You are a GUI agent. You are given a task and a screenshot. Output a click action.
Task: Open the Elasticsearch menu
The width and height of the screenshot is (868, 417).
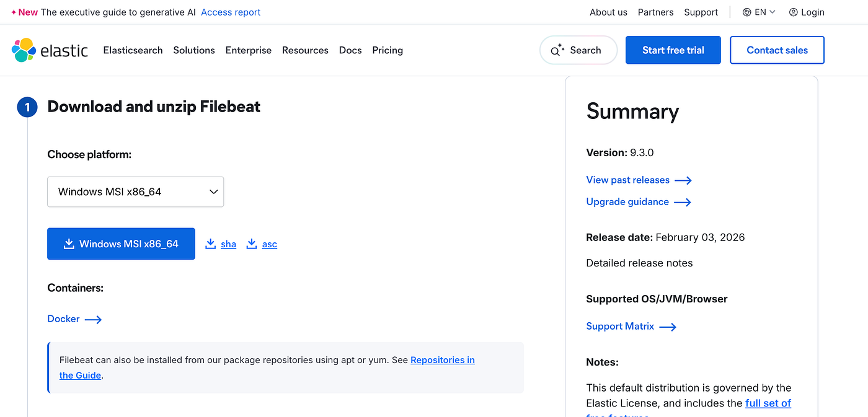(133, 50)
